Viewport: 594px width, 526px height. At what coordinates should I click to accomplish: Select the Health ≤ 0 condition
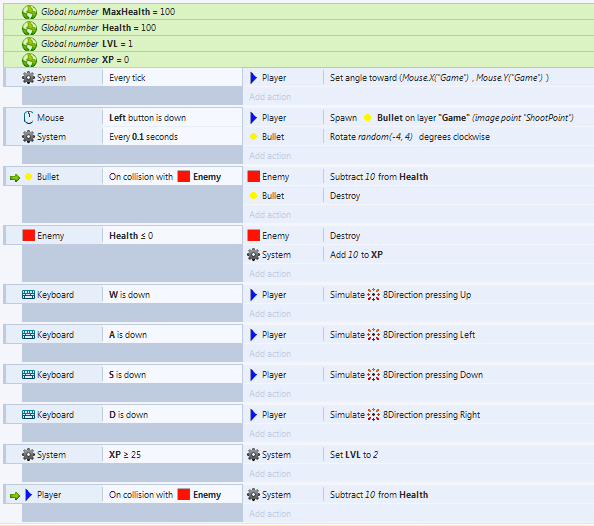[131, 236]
